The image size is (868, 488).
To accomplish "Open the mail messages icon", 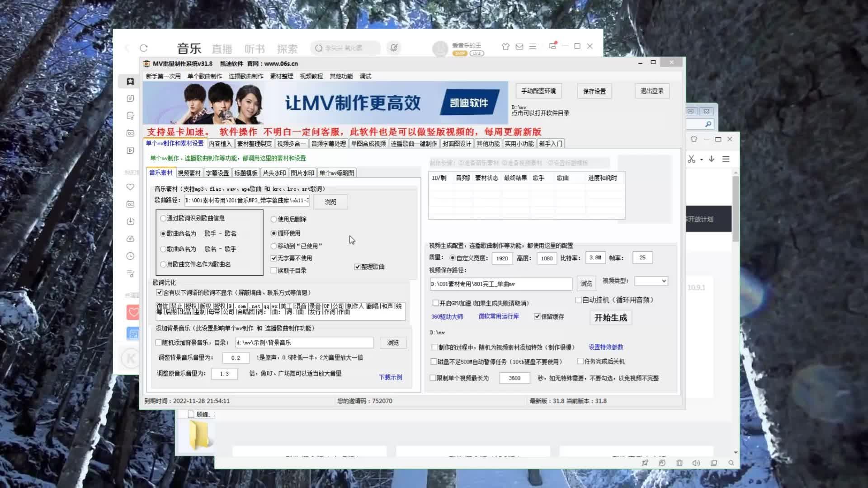I will (519, 47).
